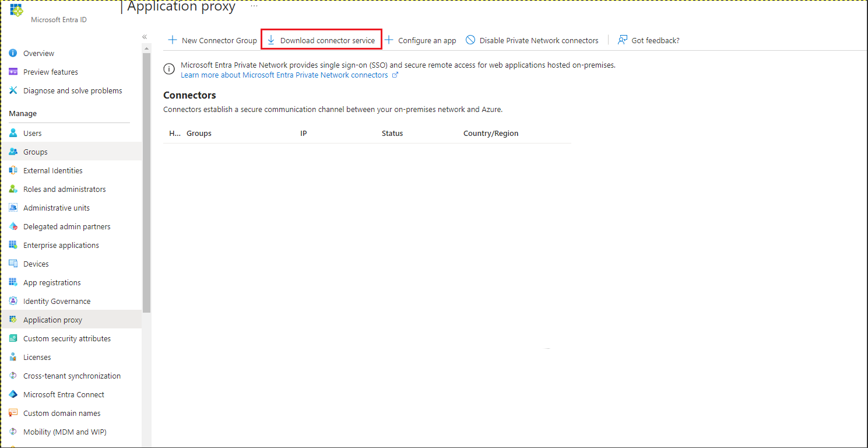
Task: Open Learn more about Private Network connectors link
Action: [x=284, y=75]
